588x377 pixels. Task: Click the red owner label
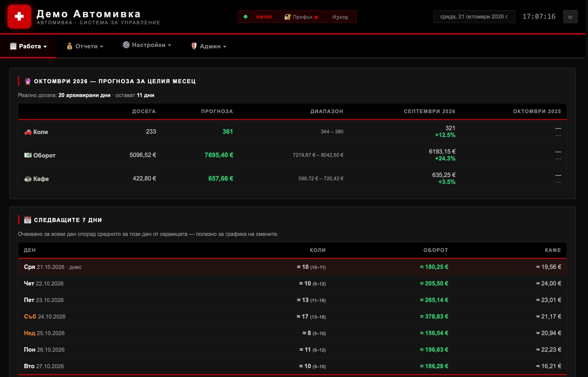click(x=264, y=17)
